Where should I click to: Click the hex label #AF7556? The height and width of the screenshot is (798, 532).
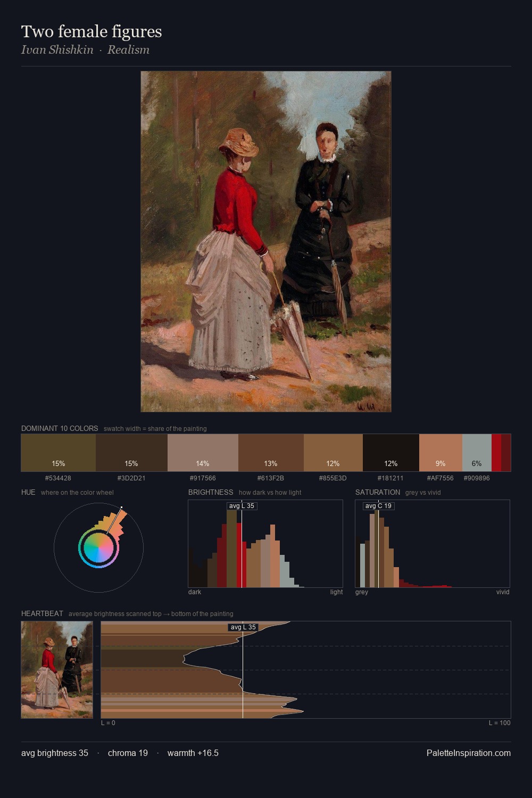click(440, 478)
